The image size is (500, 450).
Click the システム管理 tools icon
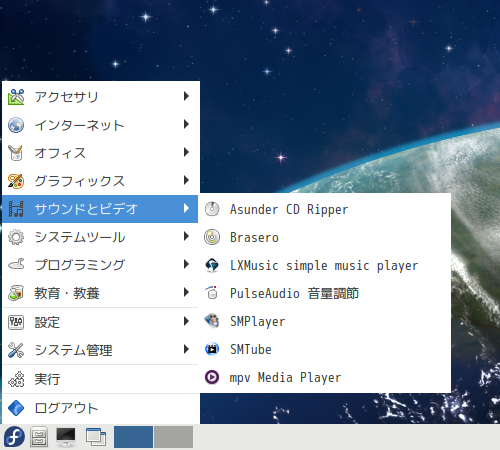(x=16, y=350)
